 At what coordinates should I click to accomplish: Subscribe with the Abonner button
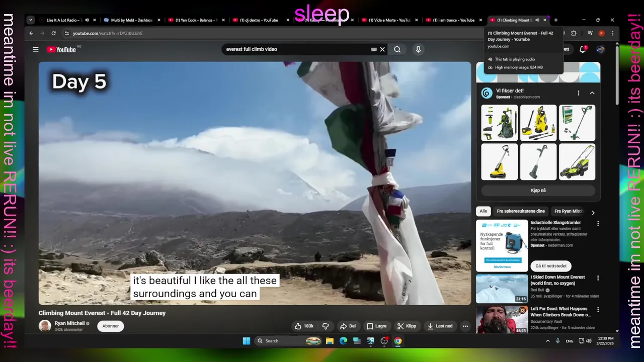pos(111,326)
